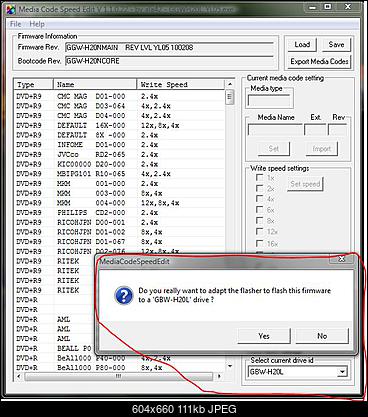The image size is (368, 417).
Task: Decline with the No button
Action: (322, 336)
